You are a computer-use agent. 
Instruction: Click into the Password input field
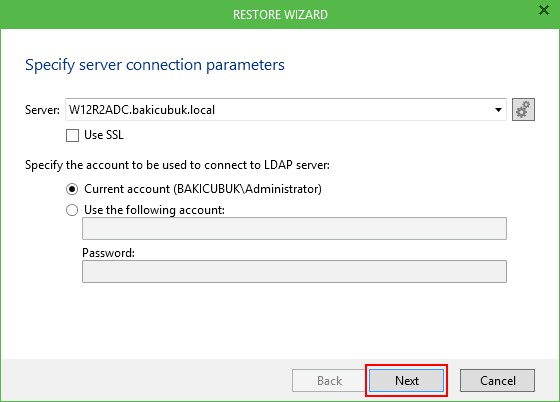click(294, 272)
